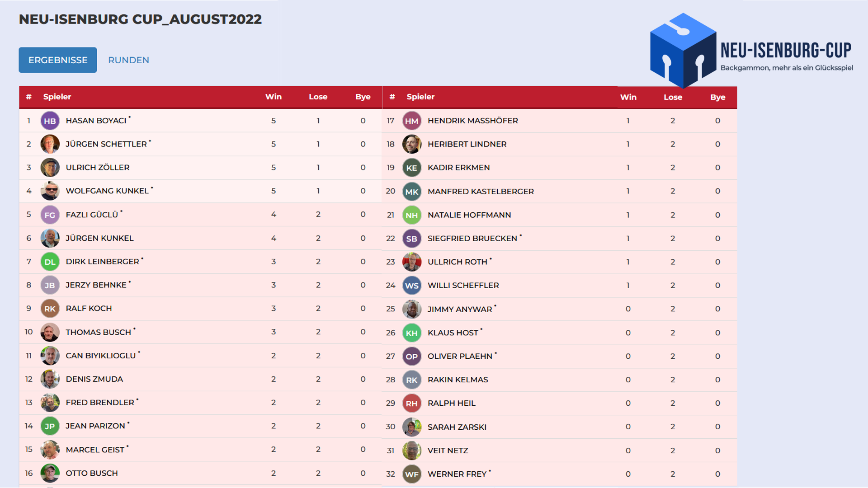Switch to the Runden tab
868x488 pixels.
coord(128,60)
